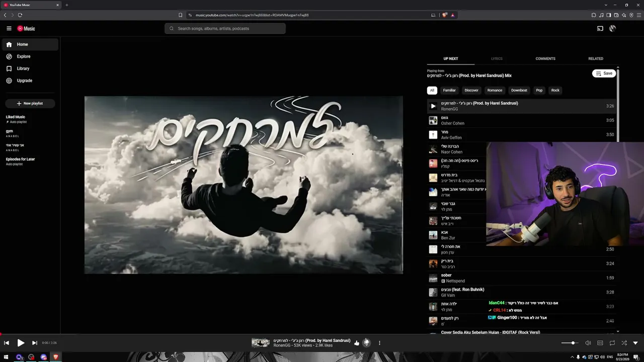Toggle repeat mode

click(612, 343)
